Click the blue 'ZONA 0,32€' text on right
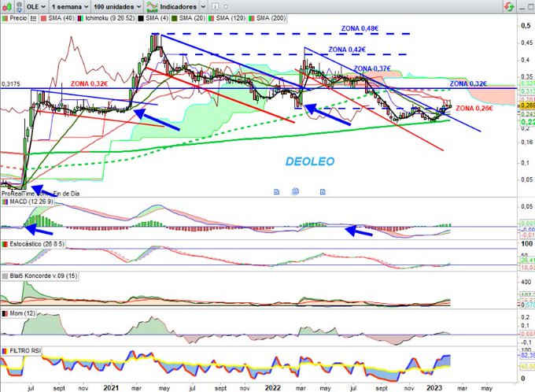This screenshot has width=535, height=392. coord(468,83)
